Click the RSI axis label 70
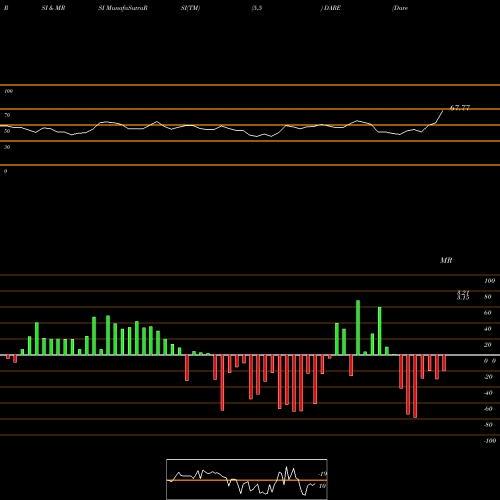The width and height of the screenshot is (500, 500). pos(7,115)
